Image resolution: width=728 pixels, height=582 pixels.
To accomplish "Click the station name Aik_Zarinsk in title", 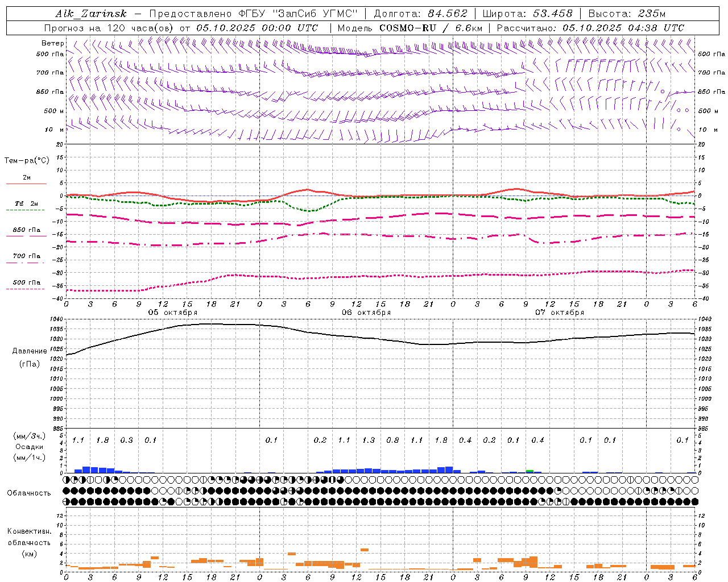I will click(x=90, y=14).
